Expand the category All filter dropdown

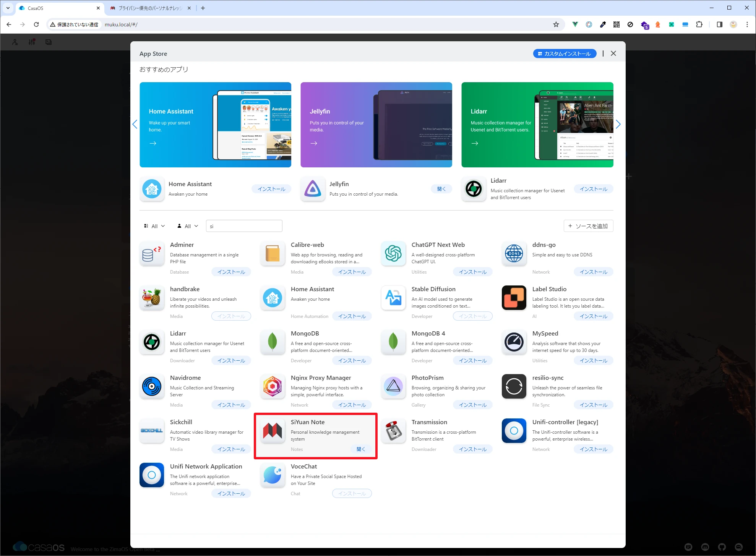[154, 226]
